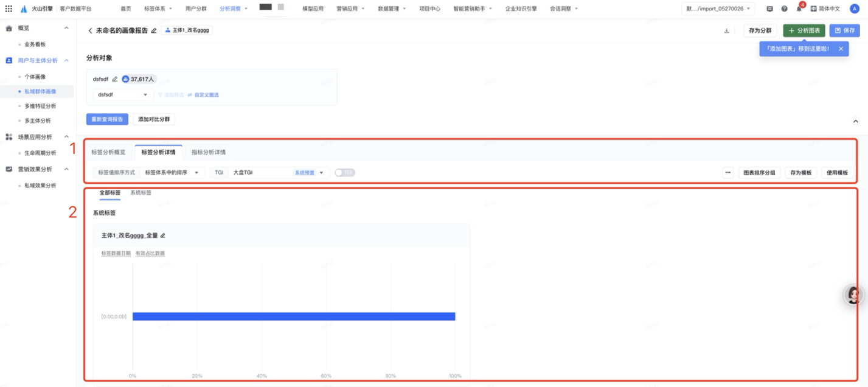The width and height of the screenshot is (868, 387).
Task: Select the 全部标签 sub-tab
Action: pyautogui.click(x=110, y=193)
